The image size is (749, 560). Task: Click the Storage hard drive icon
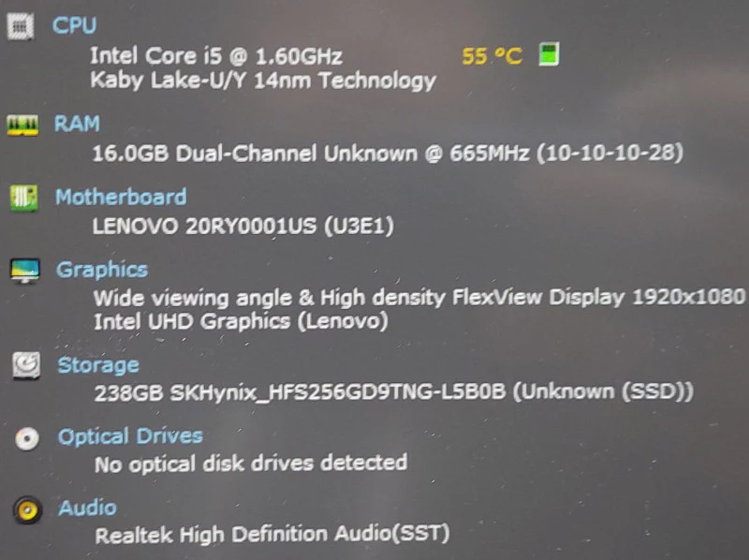[x=26, y=365]
